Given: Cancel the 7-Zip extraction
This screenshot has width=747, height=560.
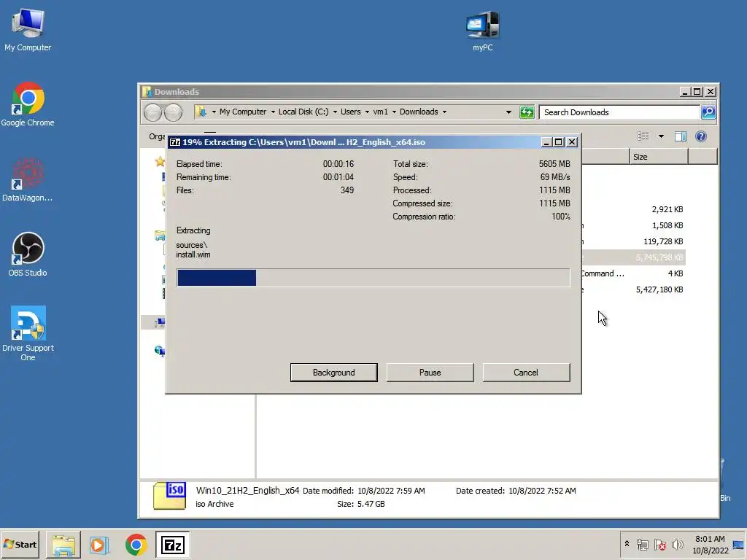Looking at the screenshot, I should [526, 373].
